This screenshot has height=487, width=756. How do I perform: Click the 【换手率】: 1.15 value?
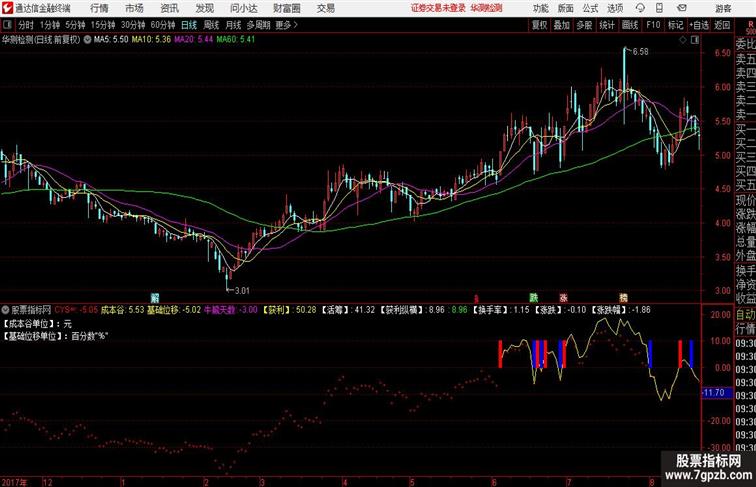coord(500,310)
